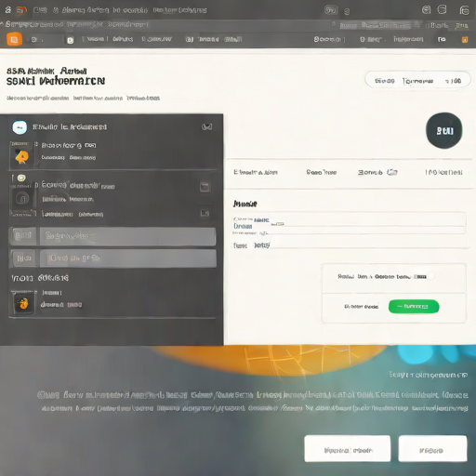Select the orange bird thumbnail in first list item
476x476 pixels.
tap(21, 157)
